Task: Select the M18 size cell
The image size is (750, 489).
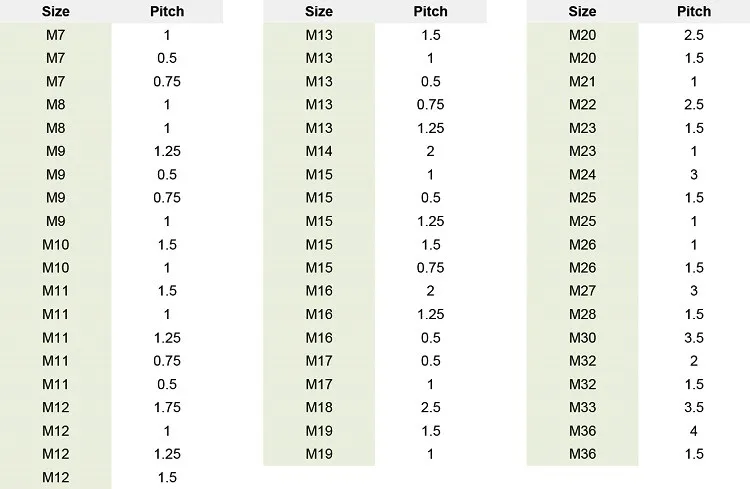Action: tap(319, 407)
